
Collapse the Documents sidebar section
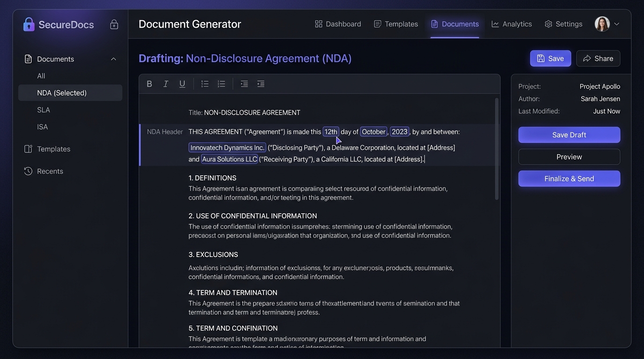pos(113,59)
